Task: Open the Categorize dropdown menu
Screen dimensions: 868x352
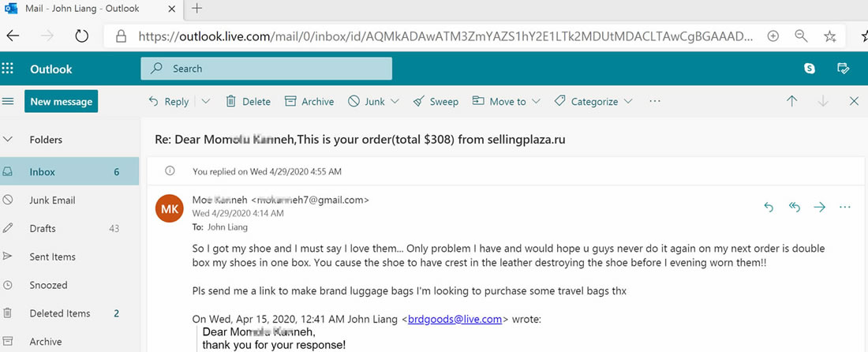Action: (628, 101)
